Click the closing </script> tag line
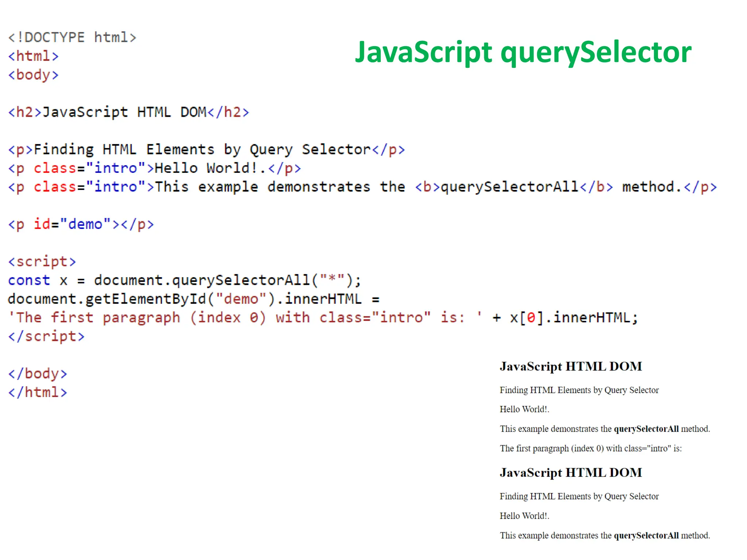This screenshot has width=747, height=560. point(46,336)
